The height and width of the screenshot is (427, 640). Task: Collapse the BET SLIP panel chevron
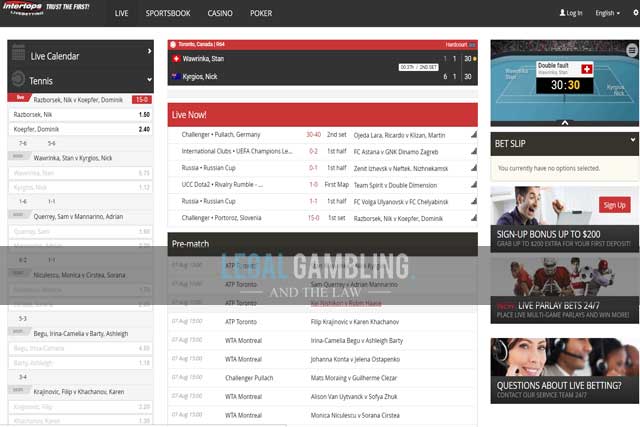(x=633, y=140)
